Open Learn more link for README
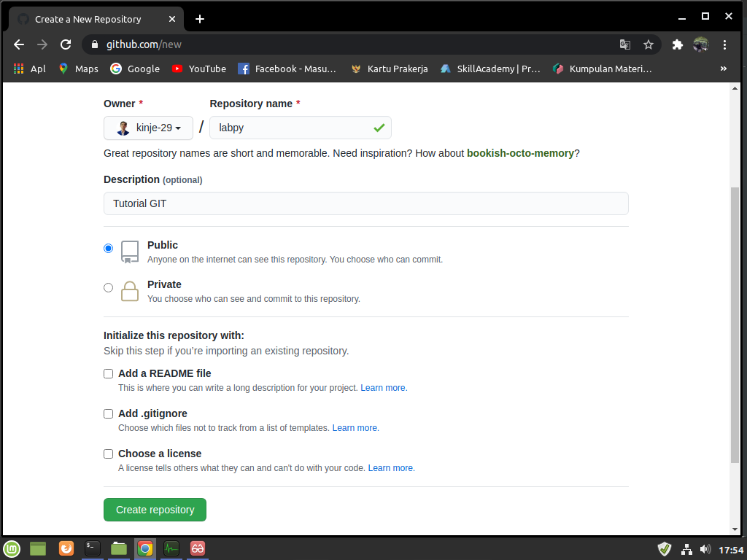 [x=384, y=388]
